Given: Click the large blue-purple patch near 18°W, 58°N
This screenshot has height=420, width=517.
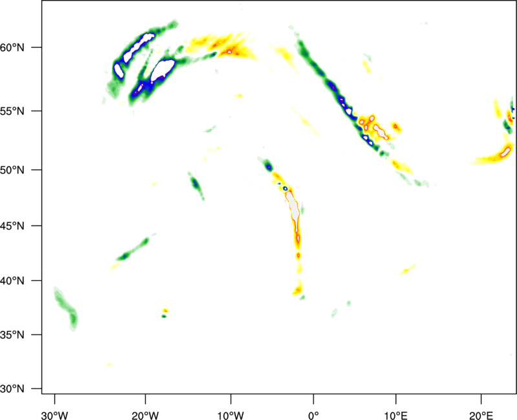Looking at the screenshot, I should (x=160, y=68).
